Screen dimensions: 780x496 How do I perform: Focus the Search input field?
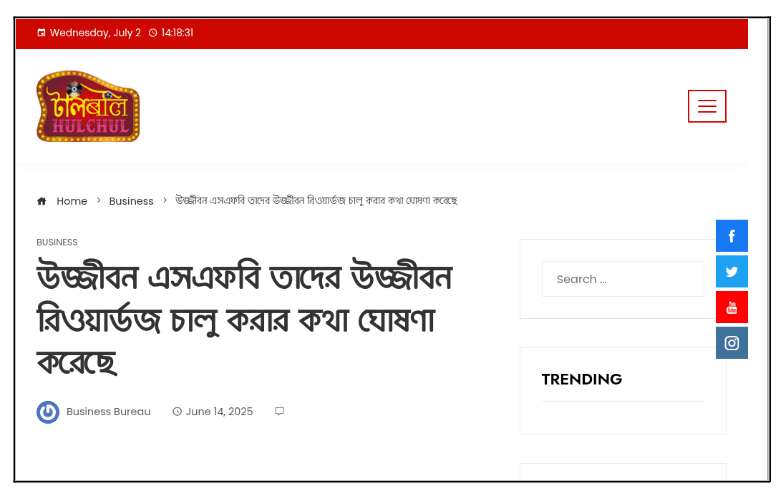click(623, 279)
